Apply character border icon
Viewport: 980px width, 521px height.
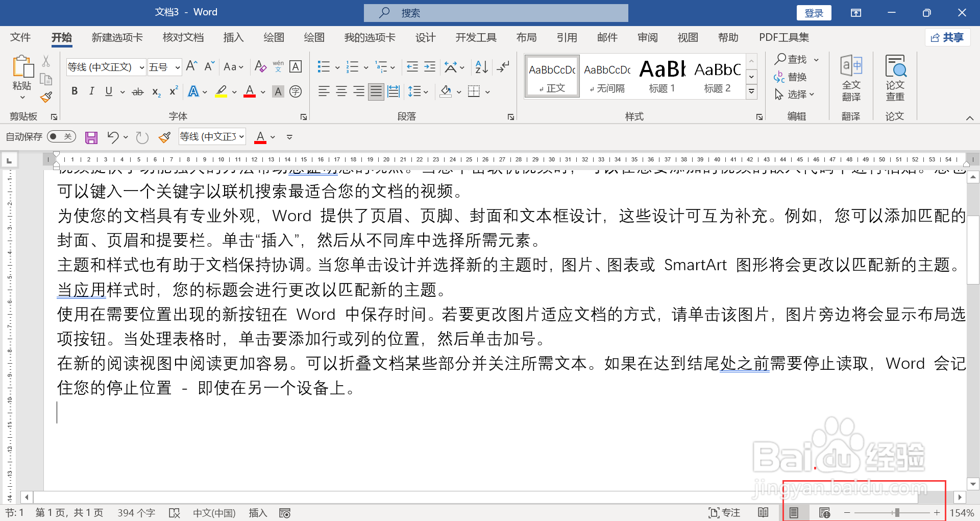tap(296, 66)
